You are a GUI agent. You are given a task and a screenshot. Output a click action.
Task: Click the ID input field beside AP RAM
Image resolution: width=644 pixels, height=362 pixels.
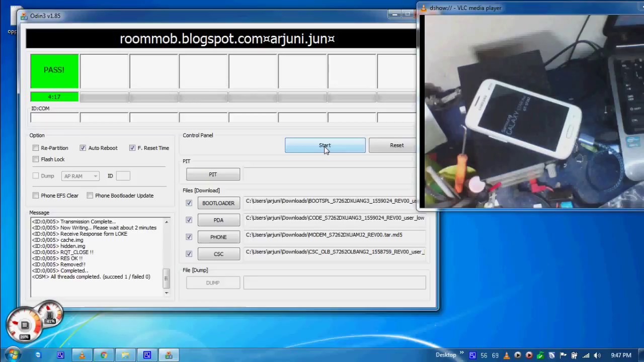123,176
